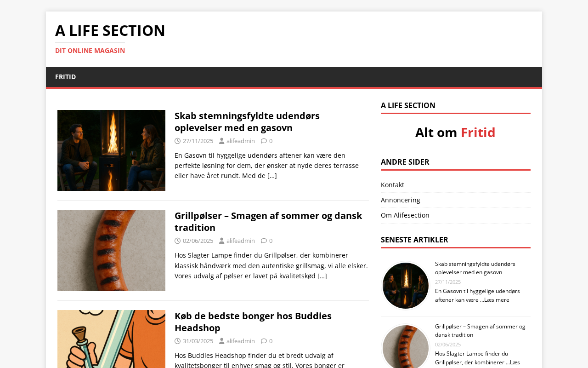Open the FRITID menu item
Viewport: 588px width, 368px height.
click(x=65, y=77)
